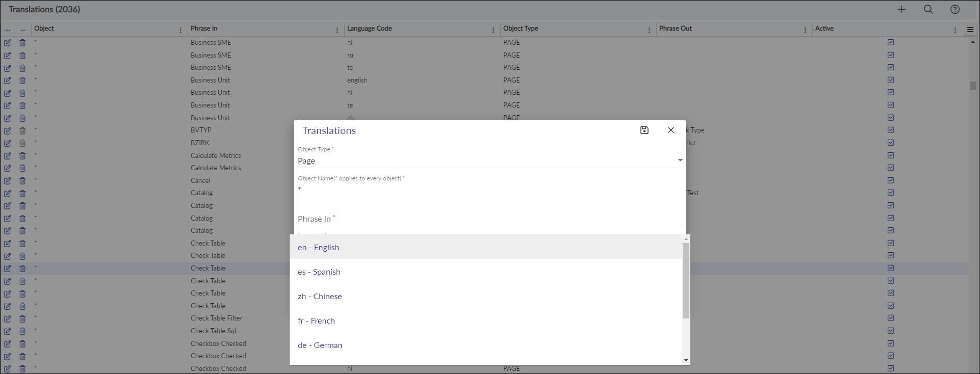This screenshot has height=374, width=980.
Task: Toggle Active checkbox for BVTYP row
Action: 891,130
